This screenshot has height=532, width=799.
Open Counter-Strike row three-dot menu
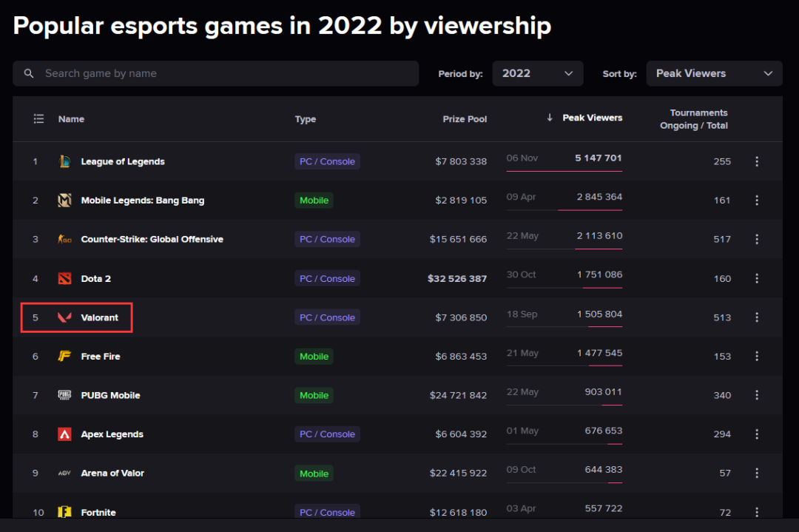pyautogui.click(x=757, y=239)
